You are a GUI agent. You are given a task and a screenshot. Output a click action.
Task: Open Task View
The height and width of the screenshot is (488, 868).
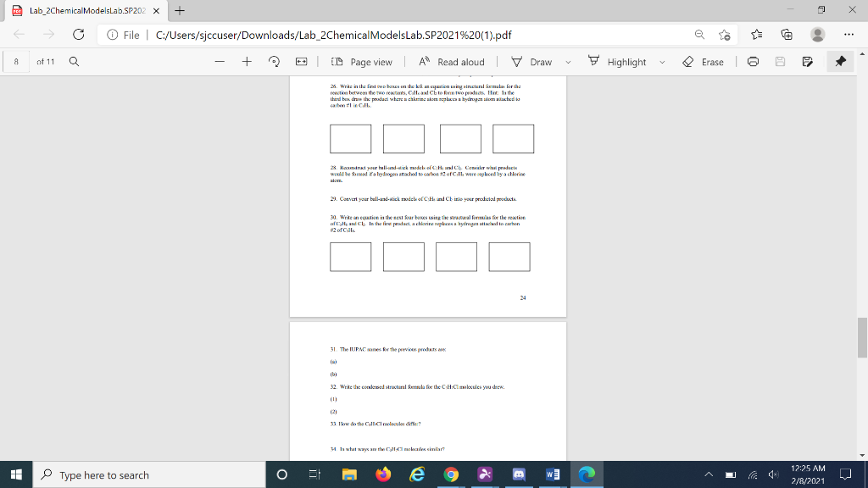tap(314, 474)
